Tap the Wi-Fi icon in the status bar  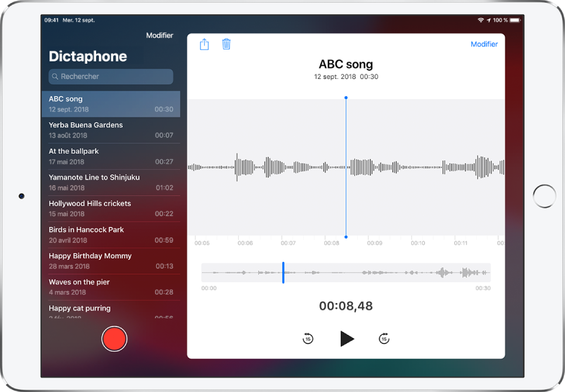(x=481, y=20)
